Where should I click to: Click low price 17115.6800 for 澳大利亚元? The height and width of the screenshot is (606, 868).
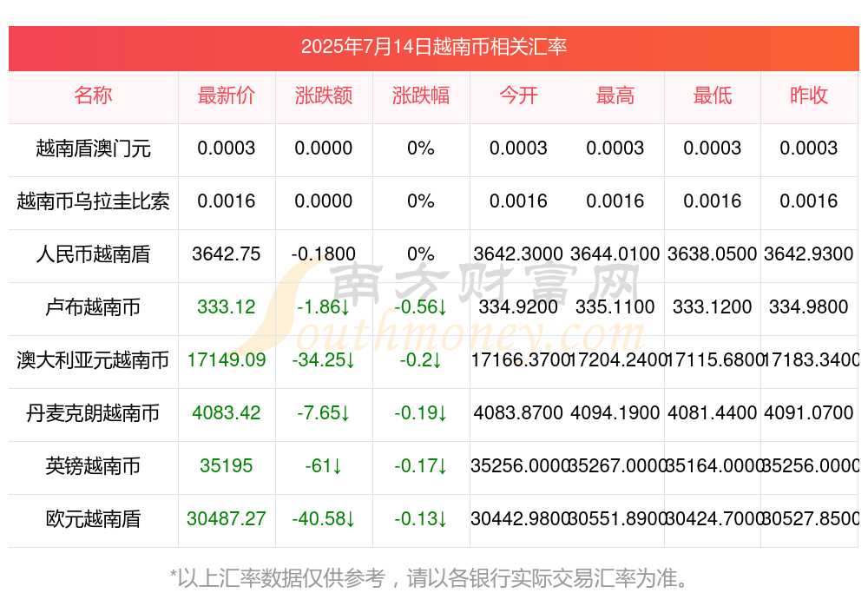[x=713, y=360]
